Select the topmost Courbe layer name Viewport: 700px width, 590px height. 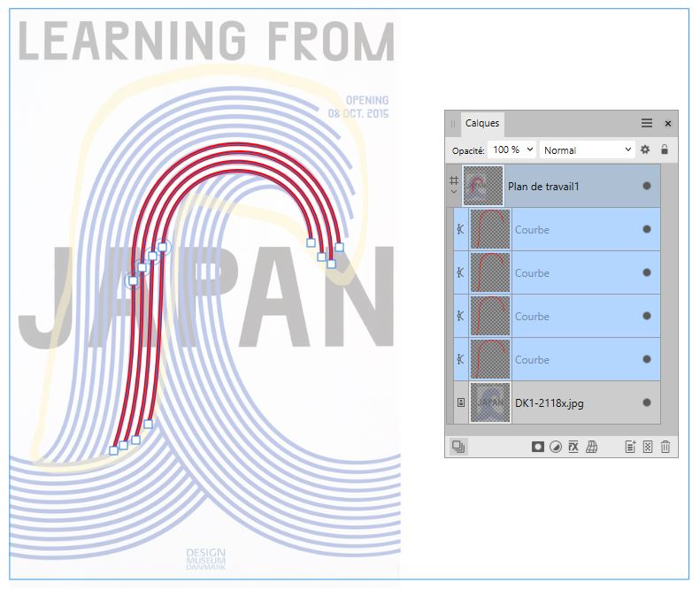coord(532,230)
